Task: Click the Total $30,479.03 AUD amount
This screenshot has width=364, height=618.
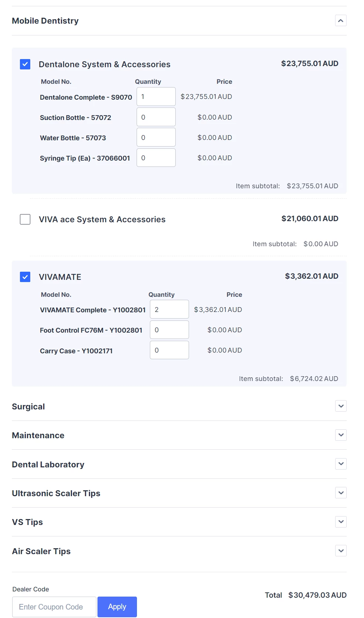Action: [x=317, y=595]
